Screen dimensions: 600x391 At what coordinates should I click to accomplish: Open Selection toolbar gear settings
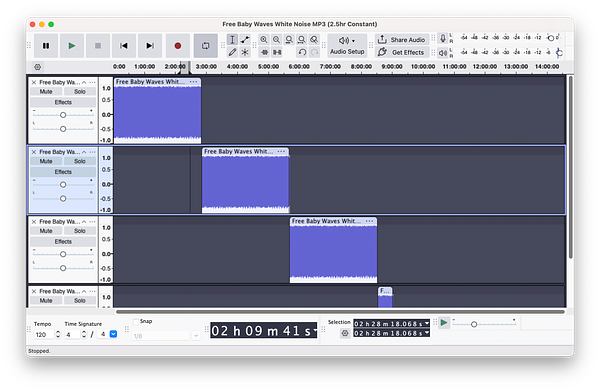click(345, 333)
